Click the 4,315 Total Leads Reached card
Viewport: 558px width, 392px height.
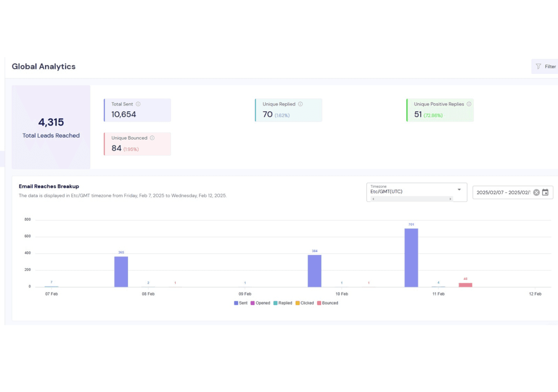click(x=51, y=127)
